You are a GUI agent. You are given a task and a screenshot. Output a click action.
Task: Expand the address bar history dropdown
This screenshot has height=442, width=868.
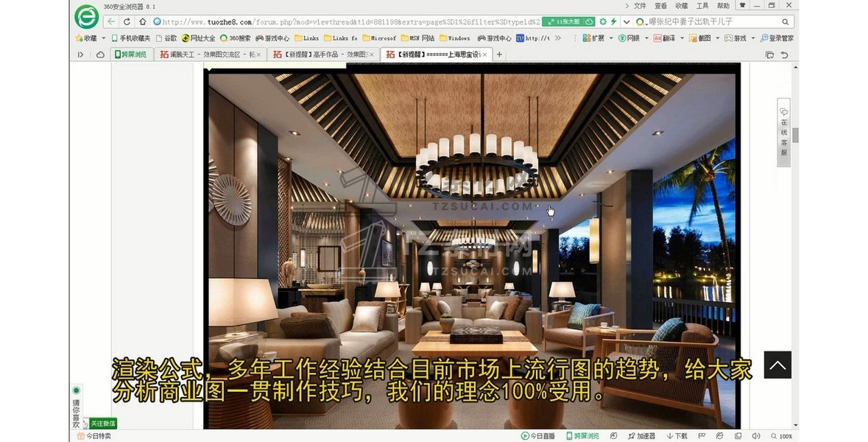[626, 21]
